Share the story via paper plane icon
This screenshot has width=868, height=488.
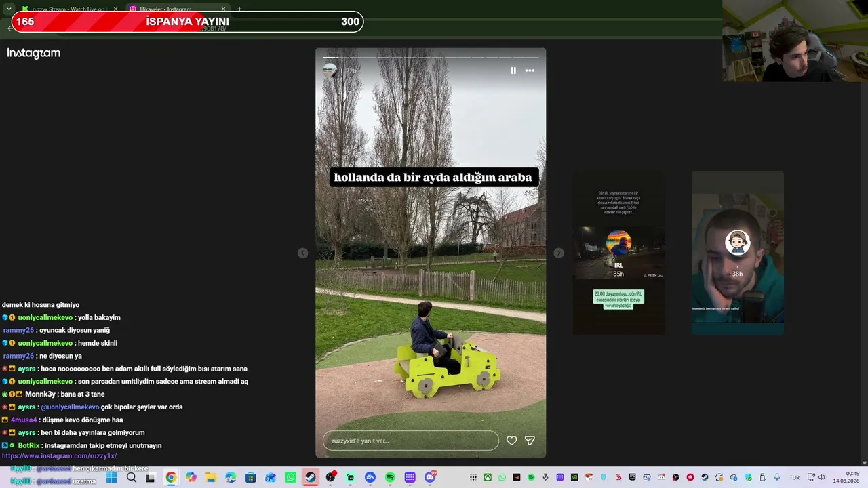click(x=530, y=441)
